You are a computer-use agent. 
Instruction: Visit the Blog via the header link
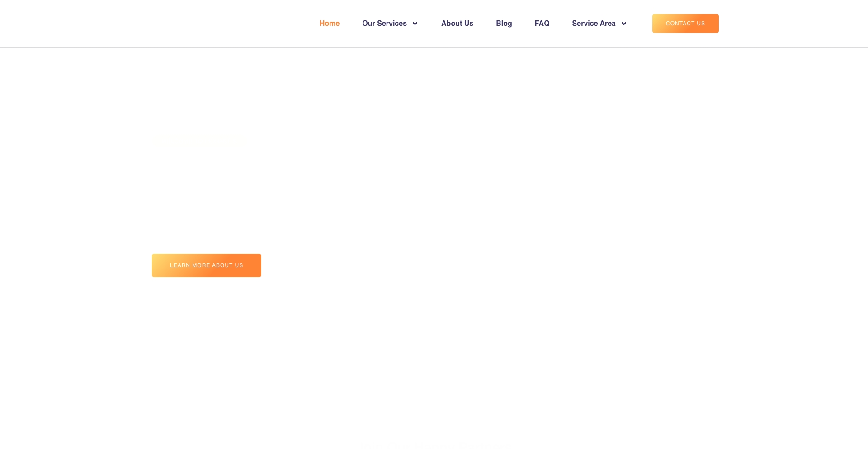pyautogui.click(x=504, y=23)
